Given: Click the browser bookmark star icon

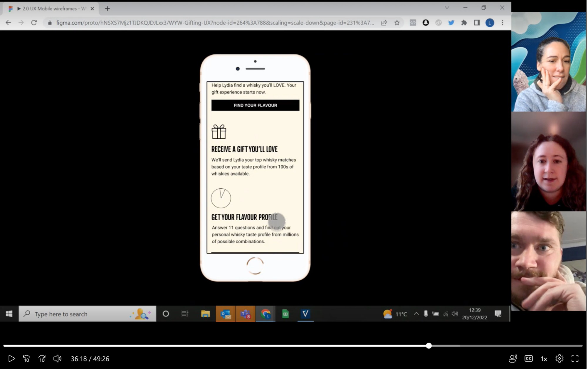Looking at the screenshot, I should coord(397,23).
